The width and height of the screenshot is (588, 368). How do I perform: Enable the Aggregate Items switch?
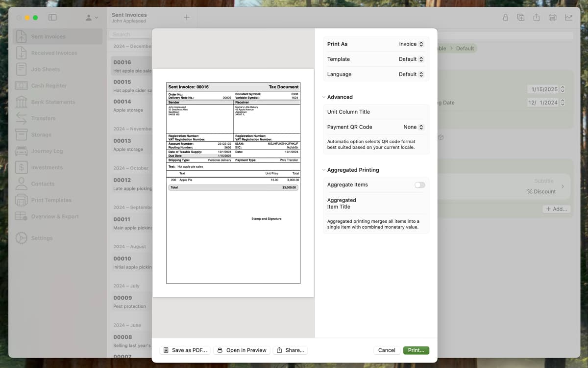coord(419,185)
